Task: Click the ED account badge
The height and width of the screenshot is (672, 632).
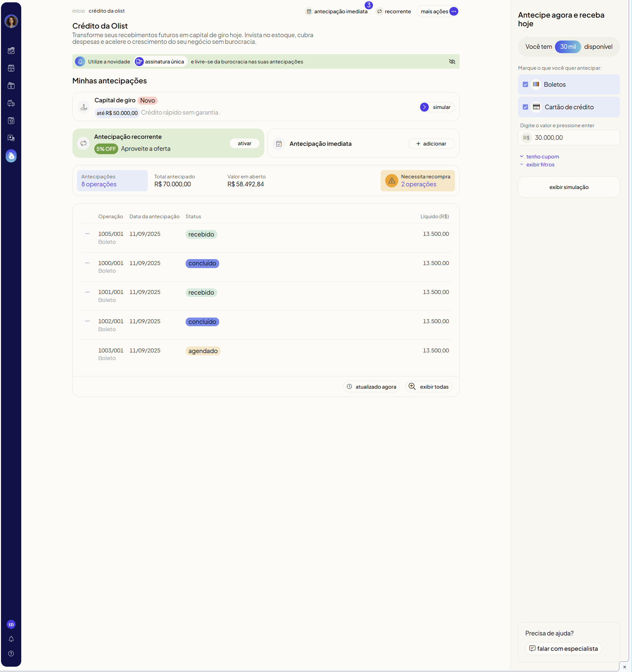Action: click(11, 625)
